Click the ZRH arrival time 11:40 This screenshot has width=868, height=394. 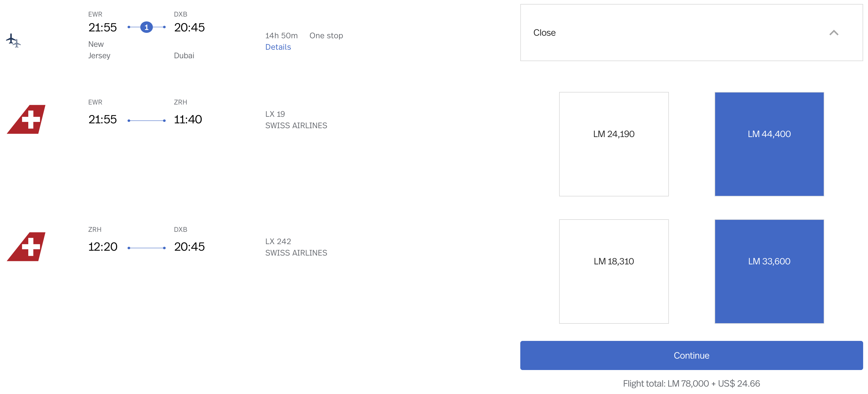click(x=188, y=119)
